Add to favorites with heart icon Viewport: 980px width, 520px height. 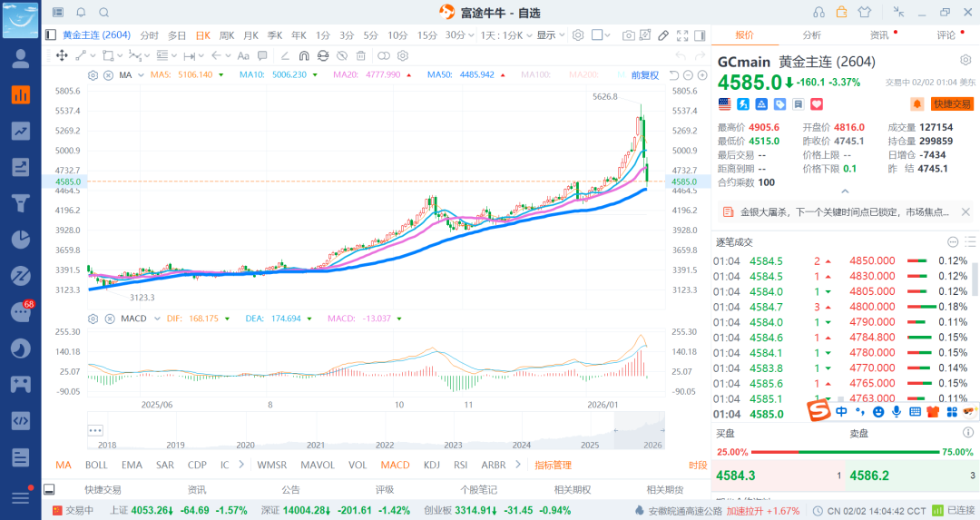817,103
